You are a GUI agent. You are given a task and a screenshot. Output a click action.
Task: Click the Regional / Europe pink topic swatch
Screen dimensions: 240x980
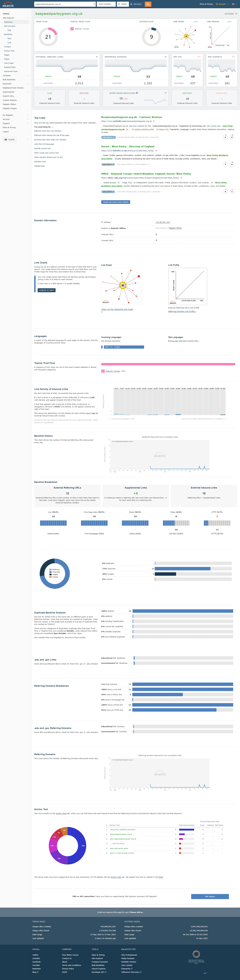72,29
